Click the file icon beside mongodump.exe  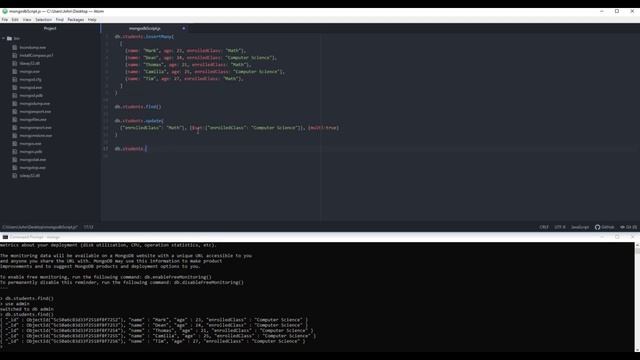15,104
